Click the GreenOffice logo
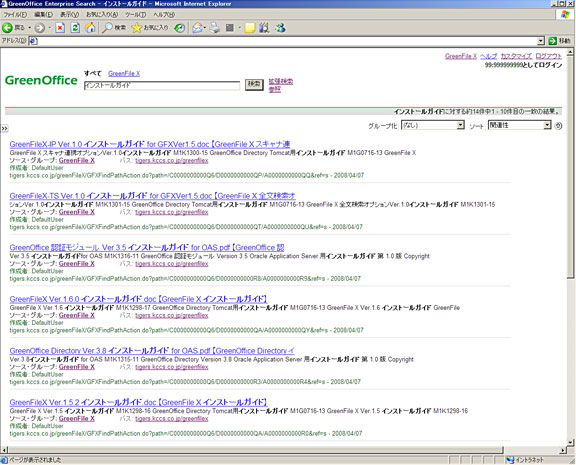Viewport: 576px width, 465px height. coord(41,80)
